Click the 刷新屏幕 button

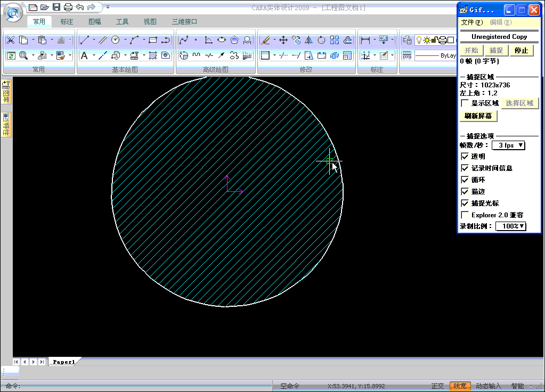tap(478, 116)
